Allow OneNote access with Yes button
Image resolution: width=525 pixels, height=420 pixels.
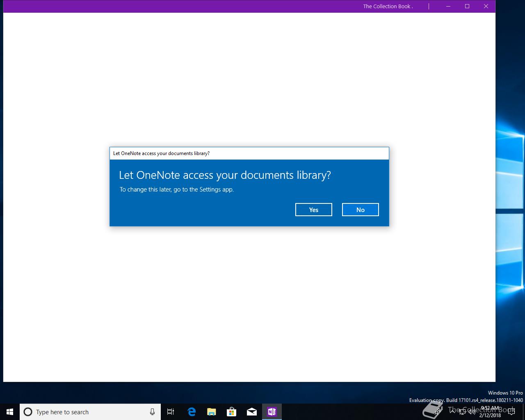tap(313, 210)
